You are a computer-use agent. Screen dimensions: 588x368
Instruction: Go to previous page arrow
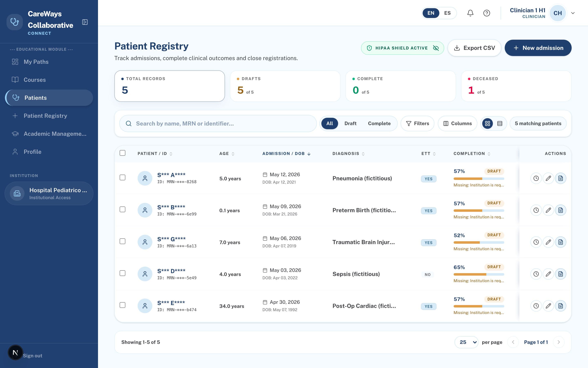click(x=513, y=342)
